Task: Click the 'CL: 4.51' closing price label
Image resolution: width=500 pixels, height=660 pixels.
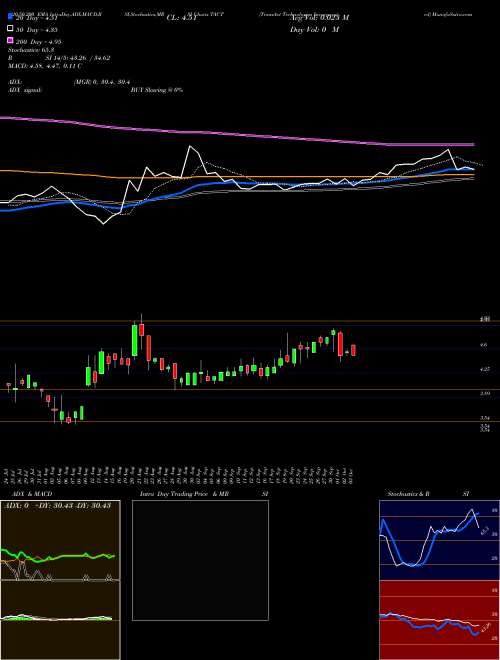Action: click(x=181, y=18)
